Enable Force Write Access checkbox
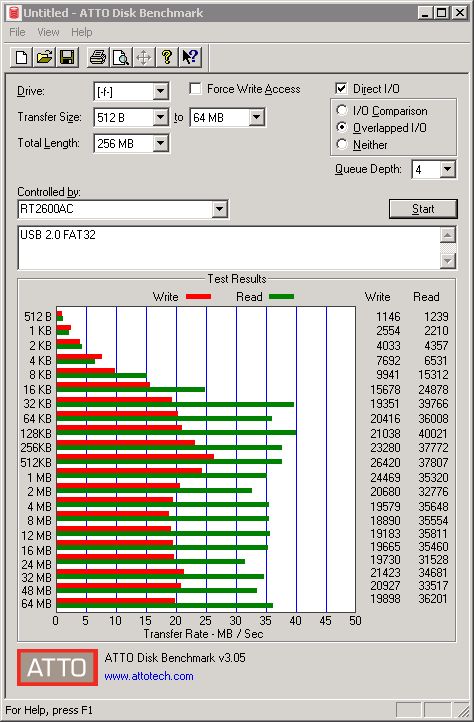This screenshot has width=474, height=722. (x=195, y=88)
